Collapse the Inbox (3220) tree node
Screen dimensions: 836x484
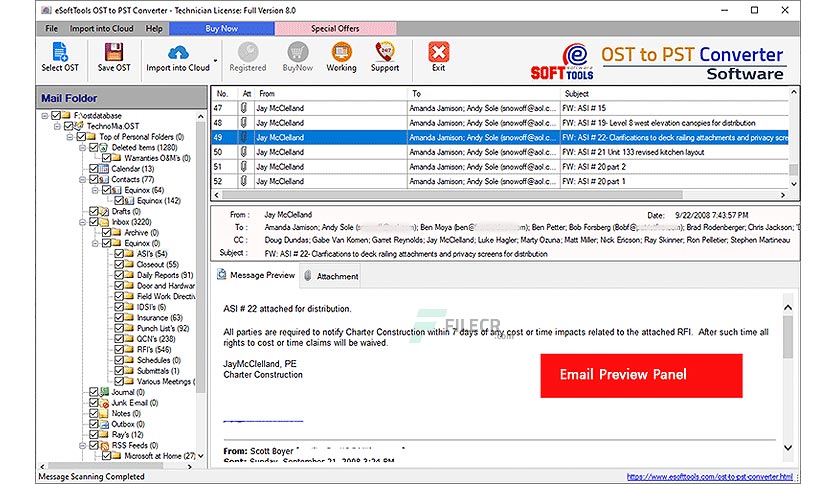(83, 222)
